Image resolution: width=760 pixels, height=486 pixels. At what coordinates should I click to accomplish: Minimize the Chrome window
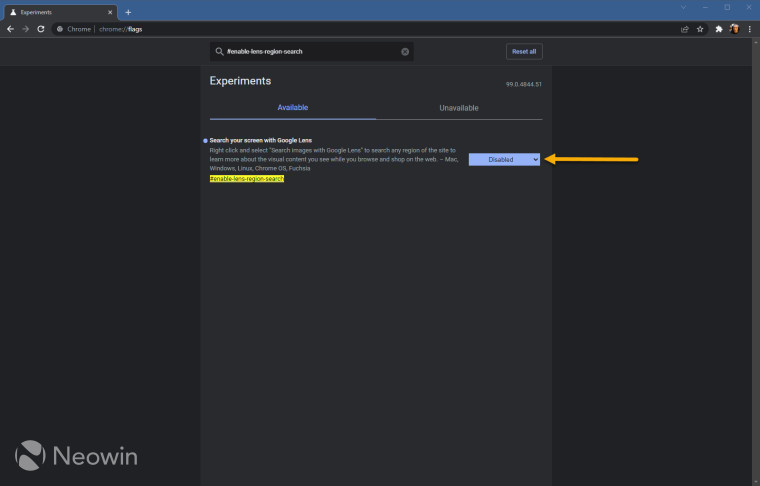pyautogui.click(x=705, y=7)
